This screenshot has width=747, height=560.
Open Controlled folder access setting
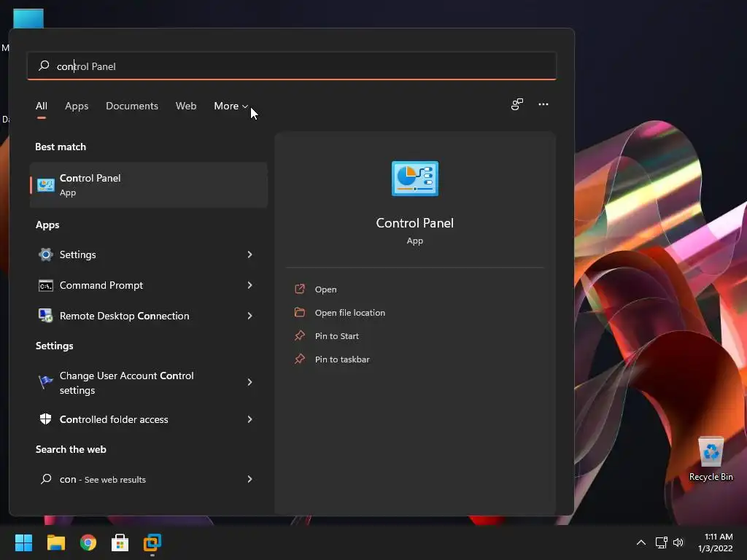tap(149, 419)
